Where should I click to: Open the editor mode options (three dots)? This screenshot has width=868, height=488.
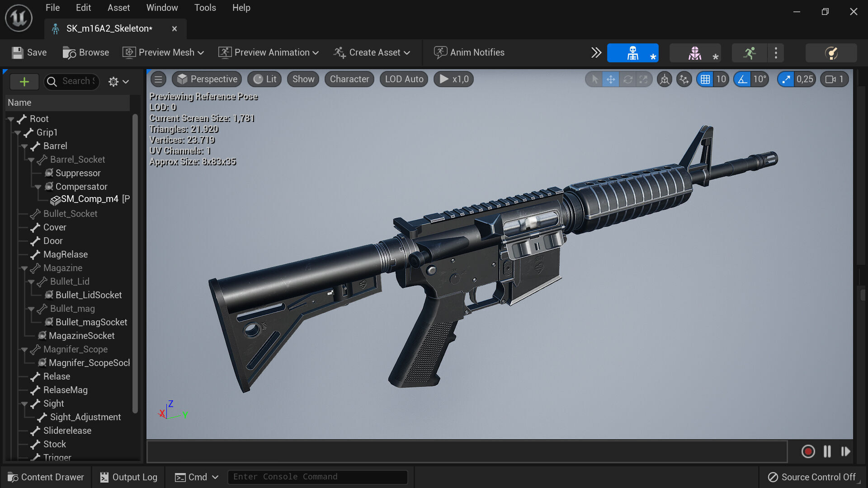(x=776, y=53)
